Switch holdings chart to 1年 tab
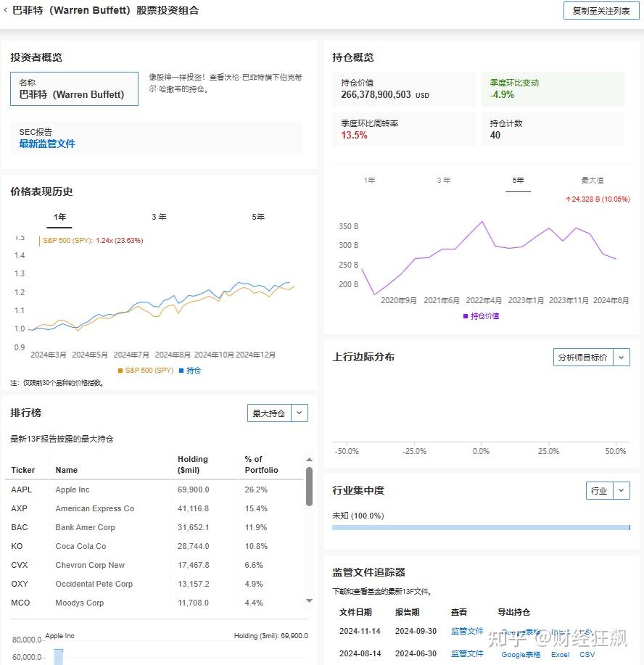The height and width of the screenshot is (665, 644). pyautogui.click(x=369, y=181)
